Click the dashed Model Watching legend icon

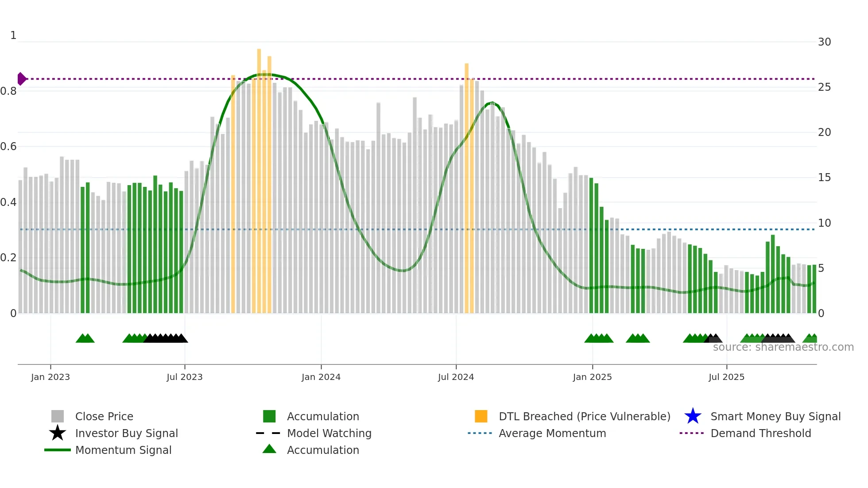click(268, 433)
